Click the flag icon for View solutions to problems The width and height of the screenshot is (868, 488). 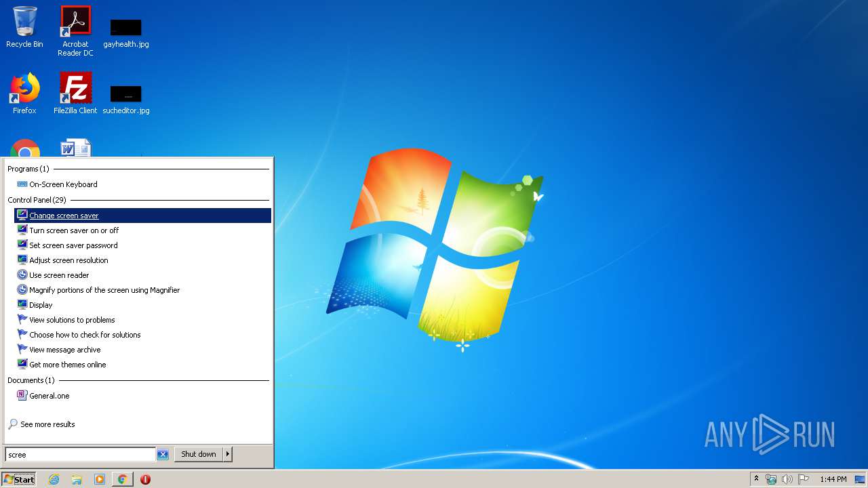coord(22,320)
